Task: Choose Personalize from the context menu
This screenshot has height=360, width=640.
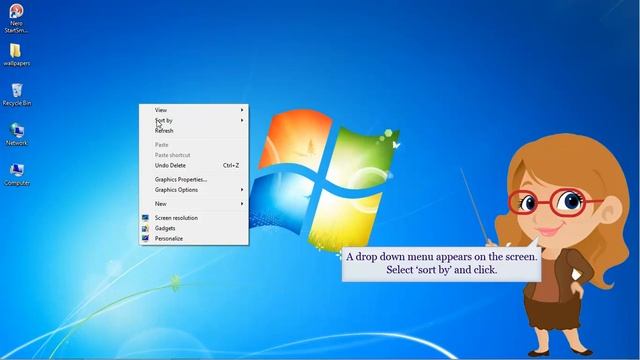Action: 193,238
